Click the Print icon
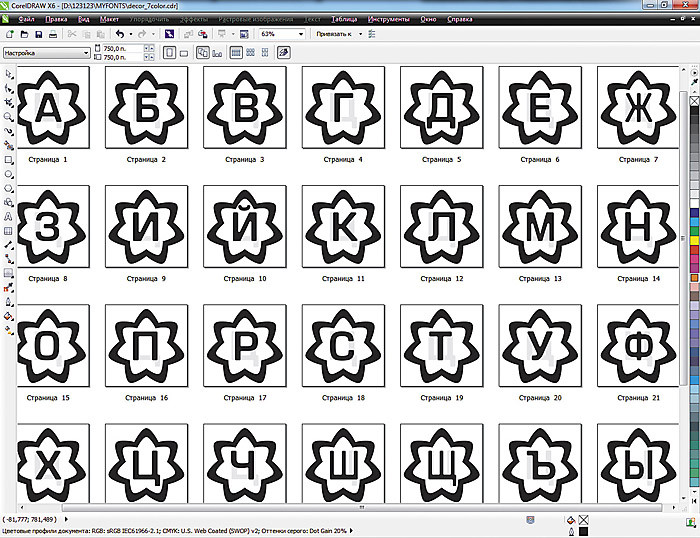 [53, 34]
